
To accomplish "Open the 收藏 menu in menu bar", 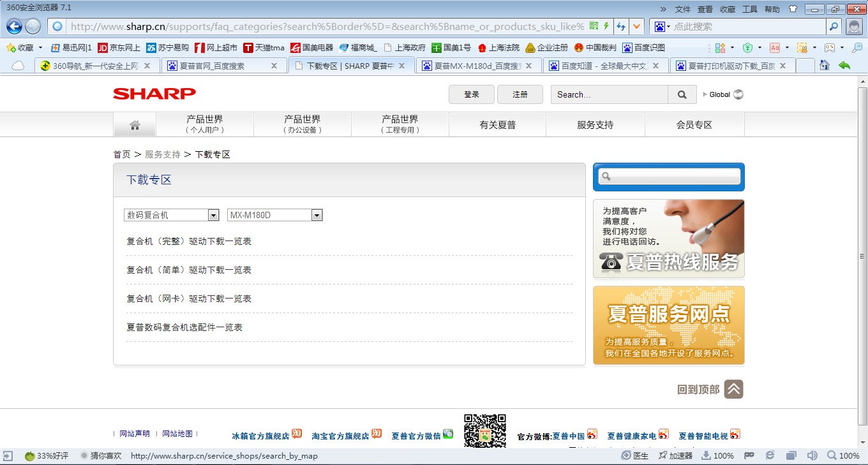I will [728, 9].
